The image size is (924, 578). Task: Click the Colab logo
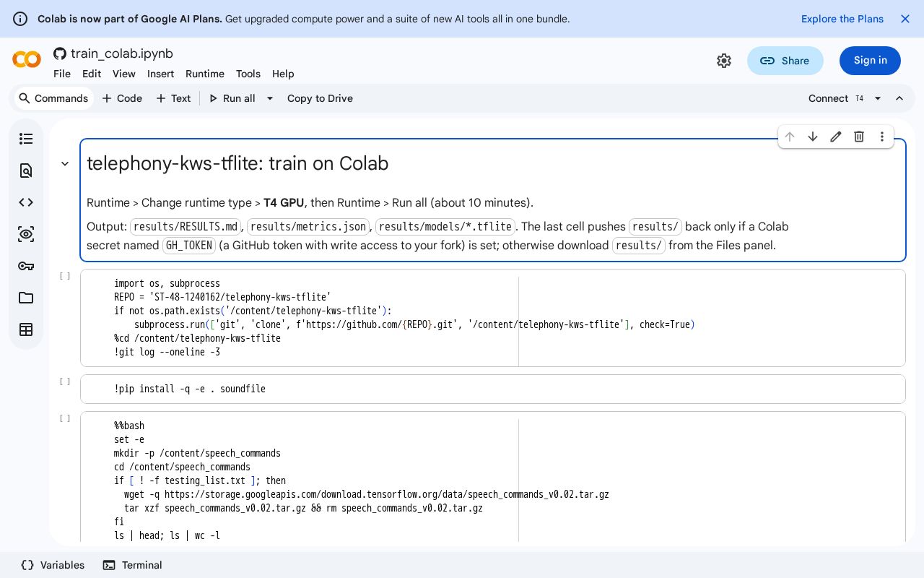click(x=27, y=59)
